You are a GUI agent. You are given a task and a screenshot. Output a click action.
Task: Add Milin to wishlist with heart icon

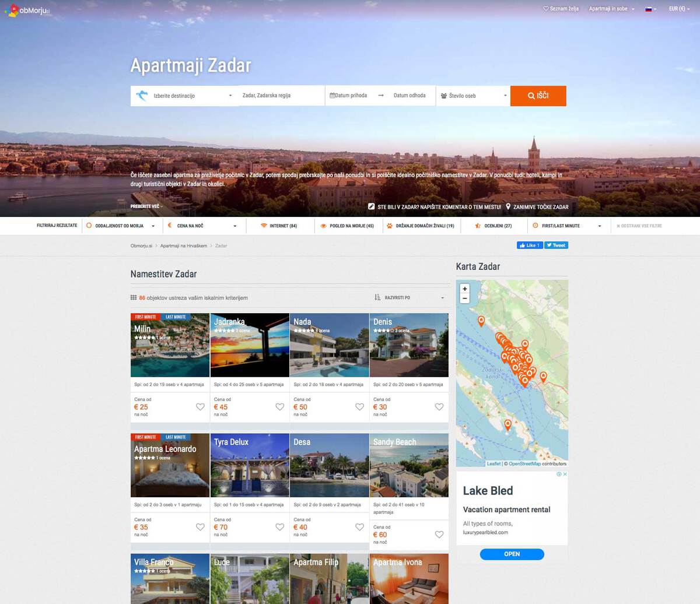pyautogui.click(x=200, y=407)
